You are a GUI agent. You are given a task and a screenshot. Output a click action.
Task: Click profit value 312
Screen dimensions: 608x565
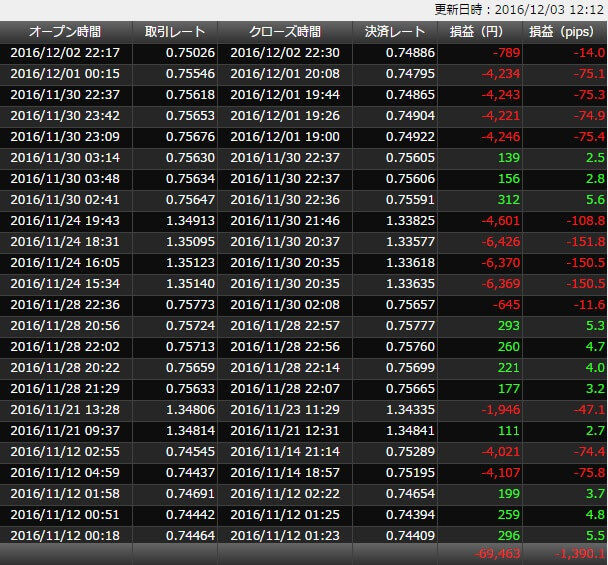509,200
